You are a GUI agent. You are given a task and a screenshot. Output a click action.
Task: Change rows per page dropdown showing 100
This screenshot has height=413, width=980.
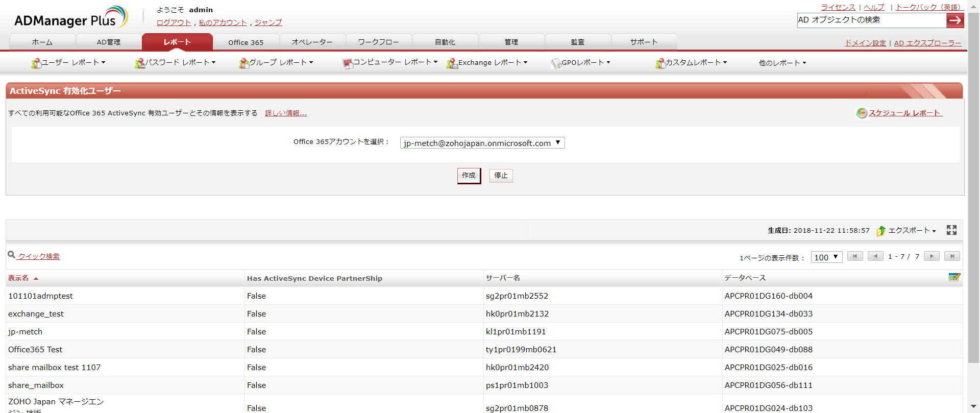click(x=826, y=257)
